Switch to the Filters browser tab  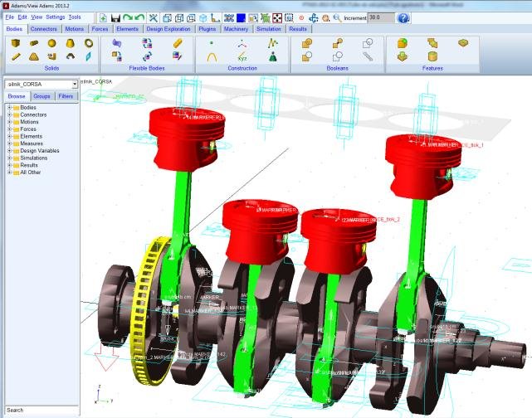(x=66, y=96)
